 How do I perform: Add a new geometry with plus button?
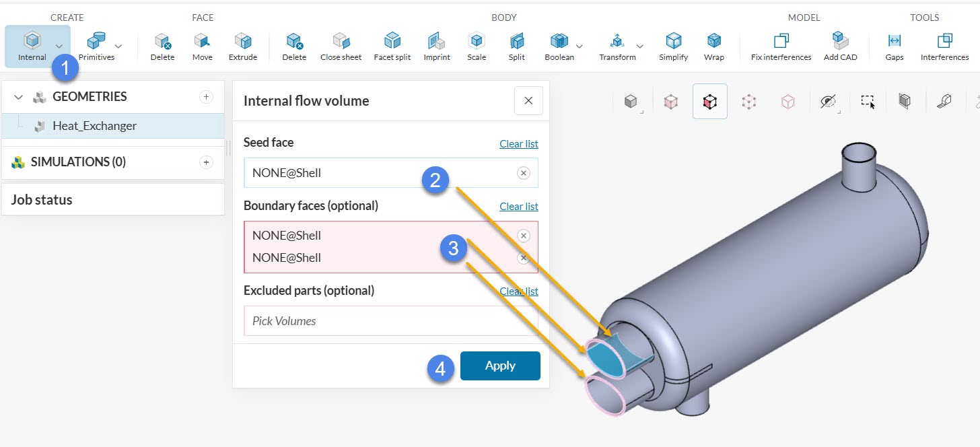point(207,97)
